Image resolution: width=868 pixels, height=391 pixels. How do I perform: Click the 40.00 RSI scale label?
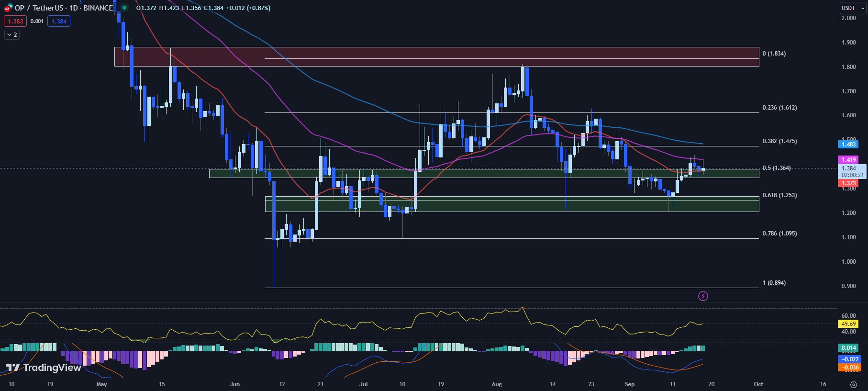(848, 332)
